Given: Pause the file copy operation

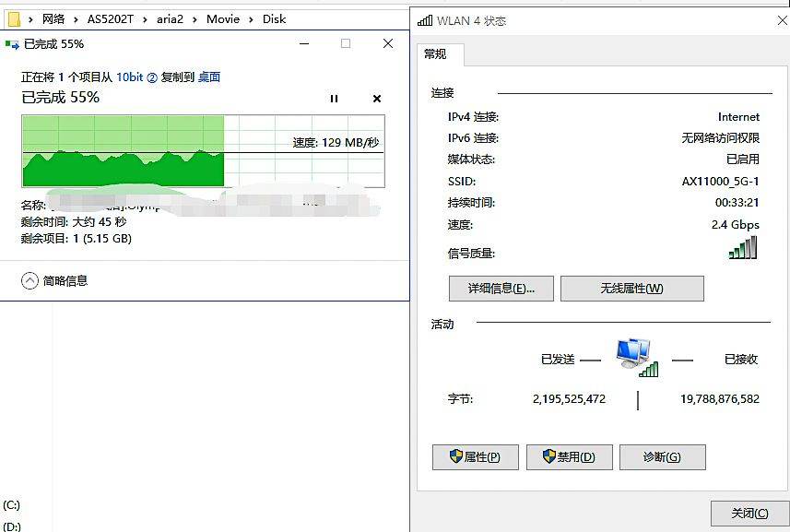Looking at the screenshot, I should [334, 99].
